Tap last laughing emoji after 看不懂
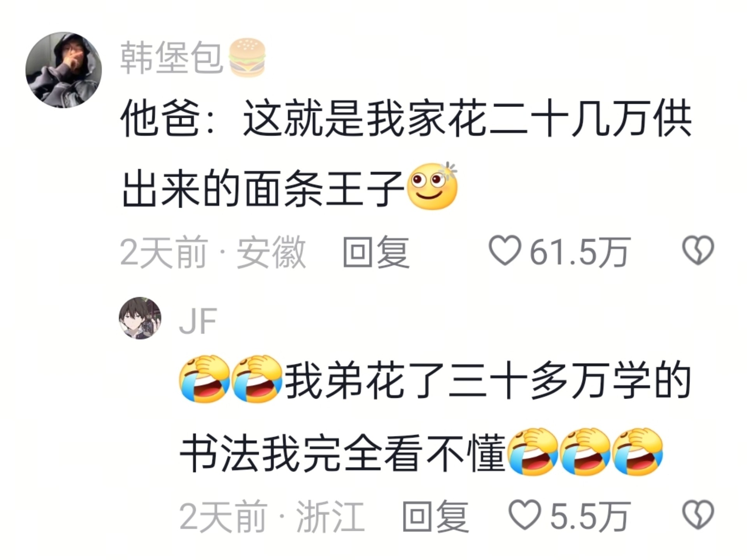 [x=638, y=452]
